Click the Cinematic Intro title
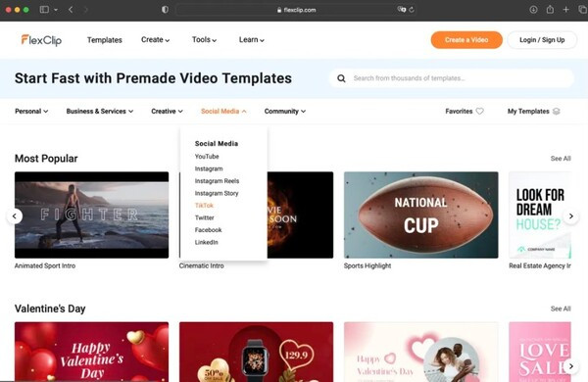The height and width of the screenshot is (382, 588). pyautogui.click(x=201, y=265)
